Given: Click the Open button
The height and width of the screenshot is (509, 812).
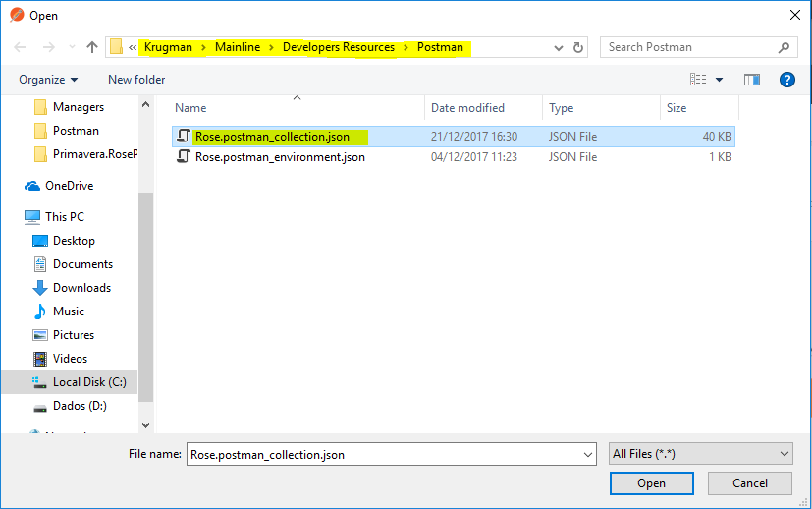Looking at the screenshot, I should coord(651,483).
